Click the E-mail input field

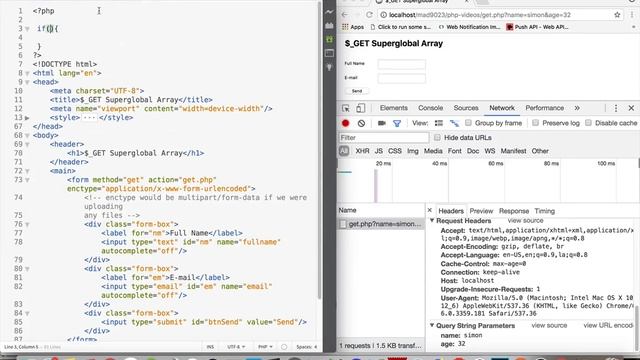click(x=402, y=78)
